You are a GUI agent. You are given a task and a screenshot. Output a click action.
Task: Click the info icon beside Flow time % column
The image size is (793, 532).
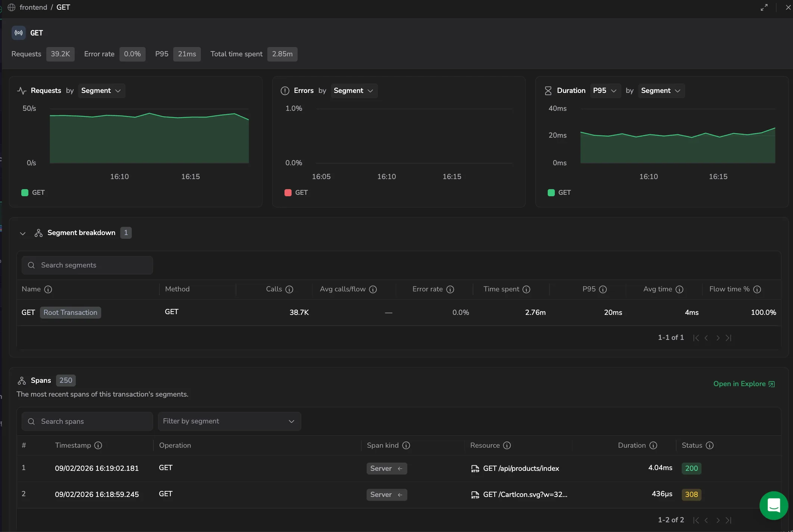pos(757,289)
